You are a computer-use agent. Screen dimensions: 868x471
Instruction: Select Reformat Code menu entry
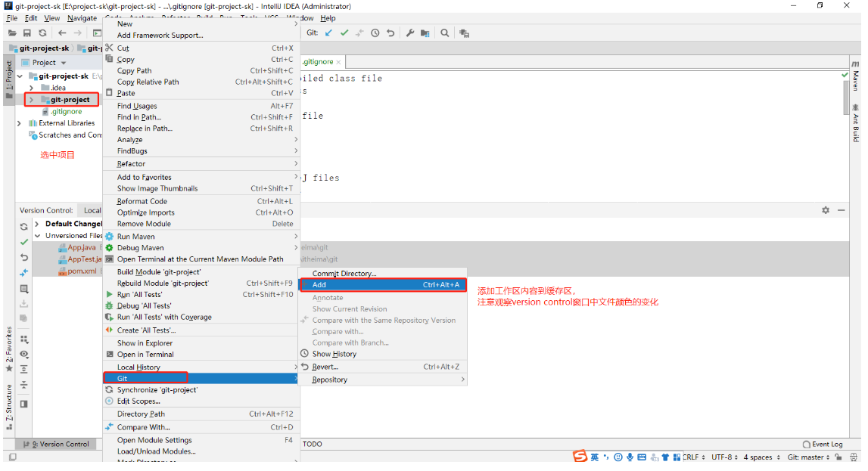pyautogui.click(x=201, y=201)
